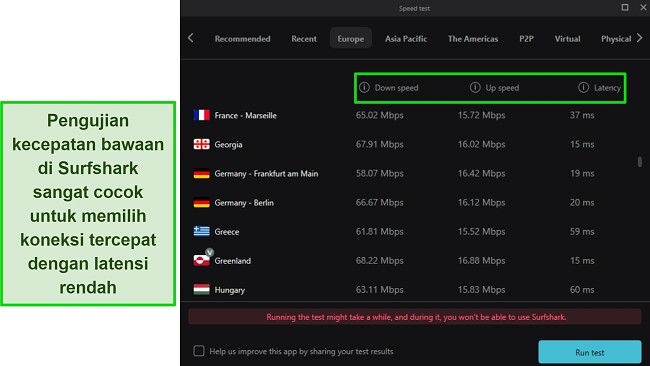Click the 59 ms latency value

tap(582, 231)
